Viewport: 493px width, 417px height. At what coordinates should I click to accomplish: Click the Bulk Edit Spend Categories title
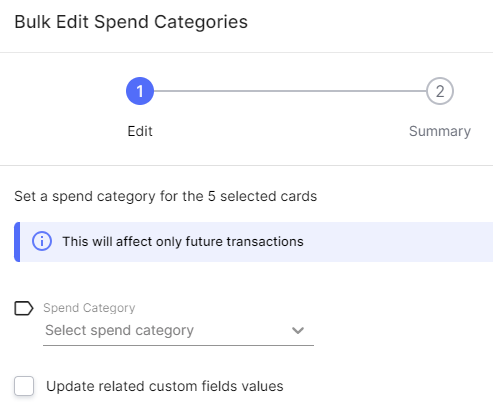pyautogui.click(x=131, y=22)
